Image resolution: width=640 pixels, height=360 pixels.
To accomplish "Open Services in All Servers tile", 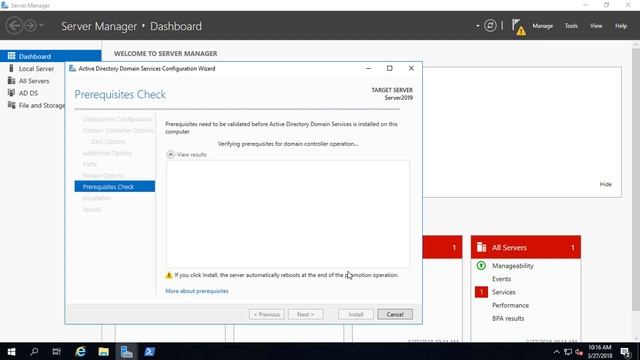I will [504, 292].
